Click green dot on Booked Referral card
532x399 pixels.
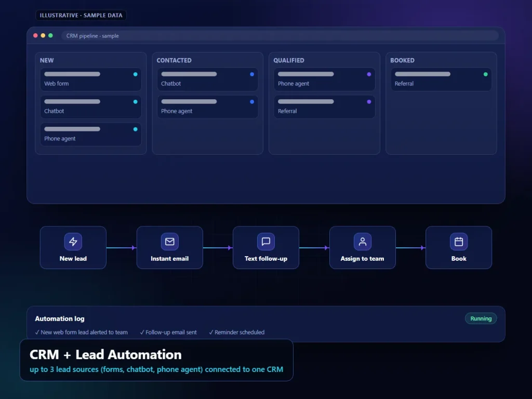pos(486,74)
